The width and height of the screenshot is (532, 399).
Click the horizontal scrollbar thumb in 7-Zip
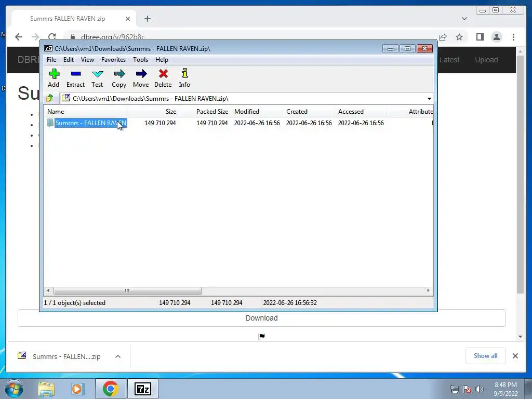(127, 290)
